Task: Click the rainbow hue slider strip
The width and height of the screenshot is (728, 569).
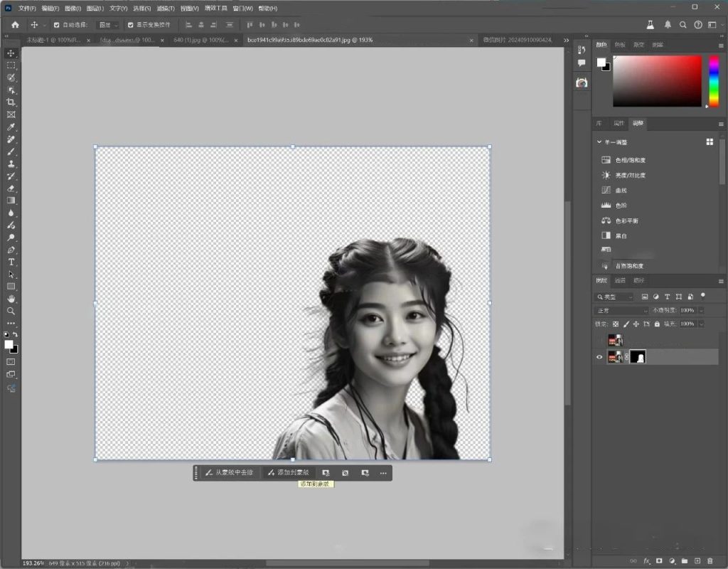Action: pyautogui.click(x=714, y=81)
